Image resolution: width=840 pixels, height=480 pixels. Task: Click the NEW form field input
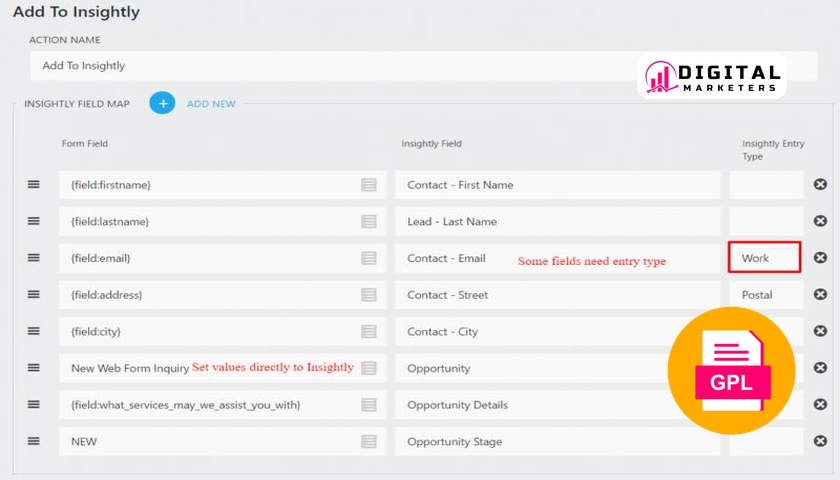click(x=222, y=441)
